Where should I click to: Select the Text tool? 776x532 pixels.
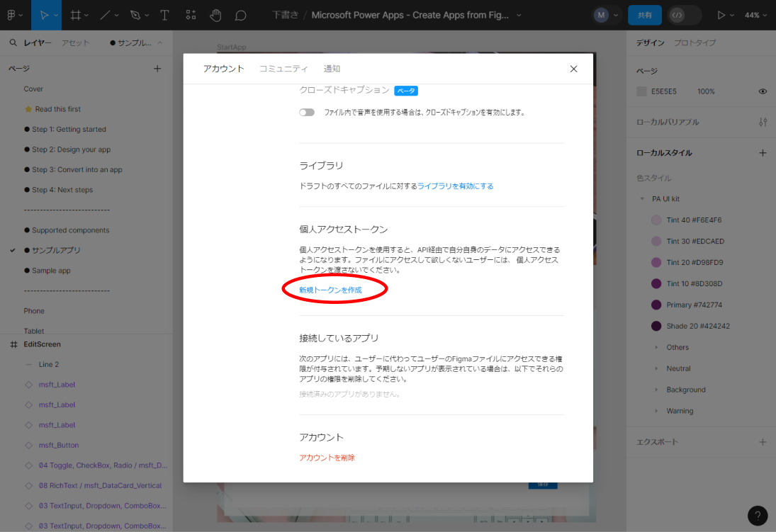click(x=165, y=16)
